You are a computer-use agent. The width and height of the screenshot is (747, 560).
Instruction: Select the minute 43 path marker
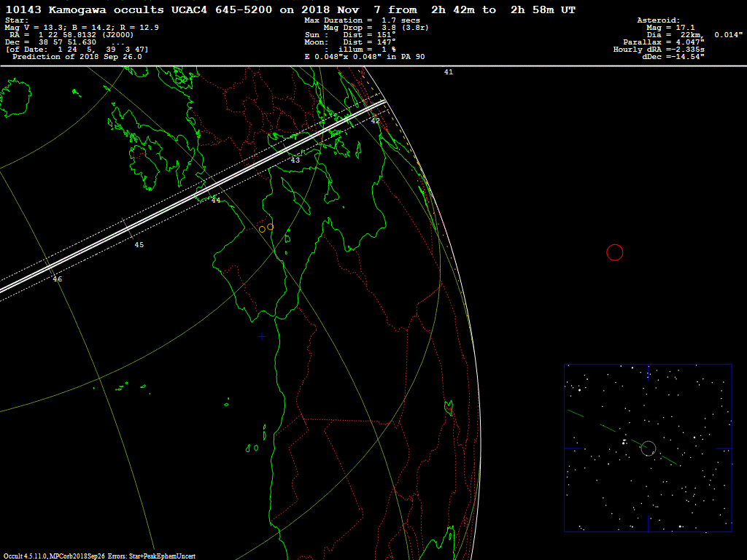[295, 160]
